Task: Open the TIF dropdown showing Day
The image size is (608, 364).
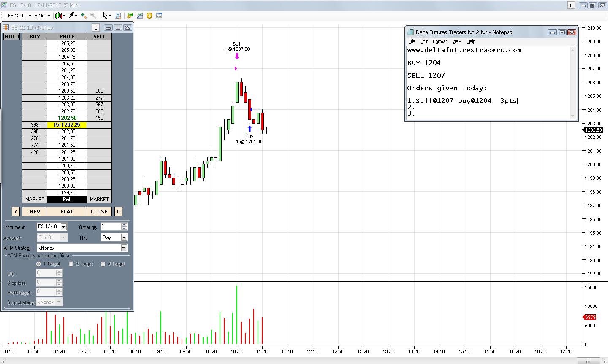Action: [124, 237]
